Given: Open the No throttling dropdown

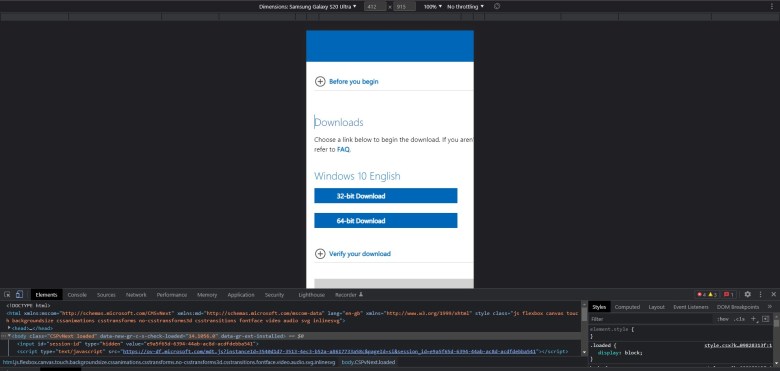Looking at the screenshot, I should point(465,6).
